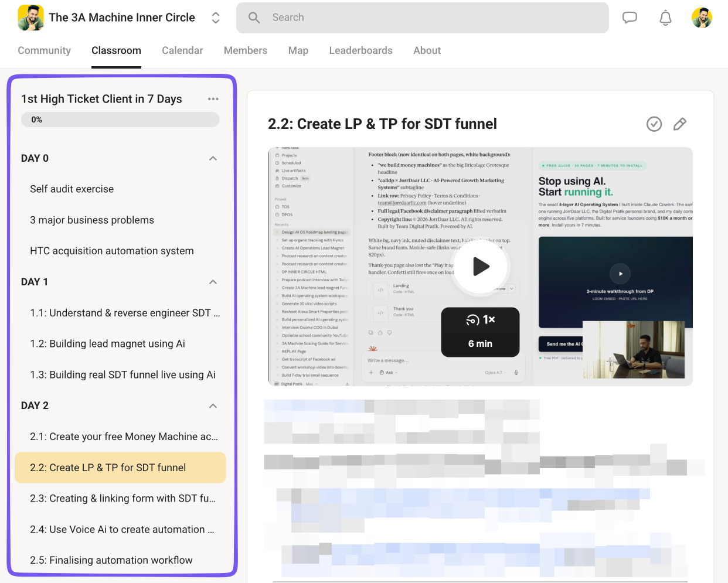The height and width of the screenshot is (583, 728).
Task: Collapse the DAY 1 section
Action: click(x=213, y=282)
